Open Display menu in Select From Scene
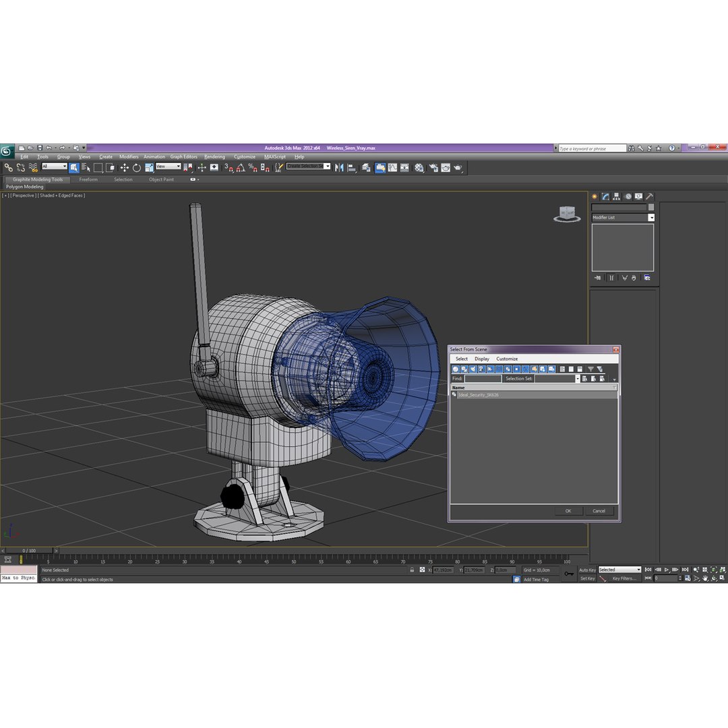 pos(482,359)
